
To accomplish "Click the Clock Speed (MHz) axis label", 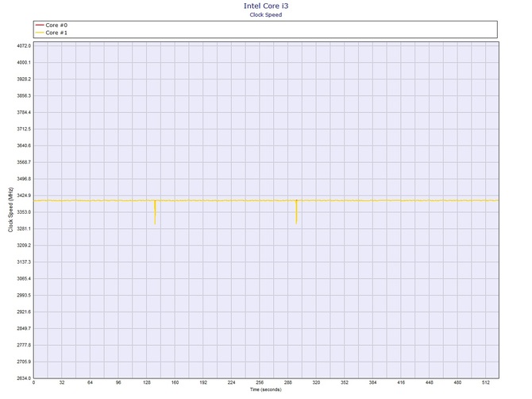I will [x=10, y=210].
